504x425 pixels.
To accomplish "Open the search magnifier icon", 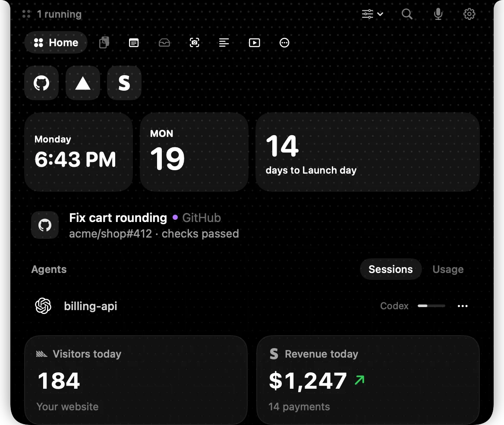I will [x=407, y=14].
